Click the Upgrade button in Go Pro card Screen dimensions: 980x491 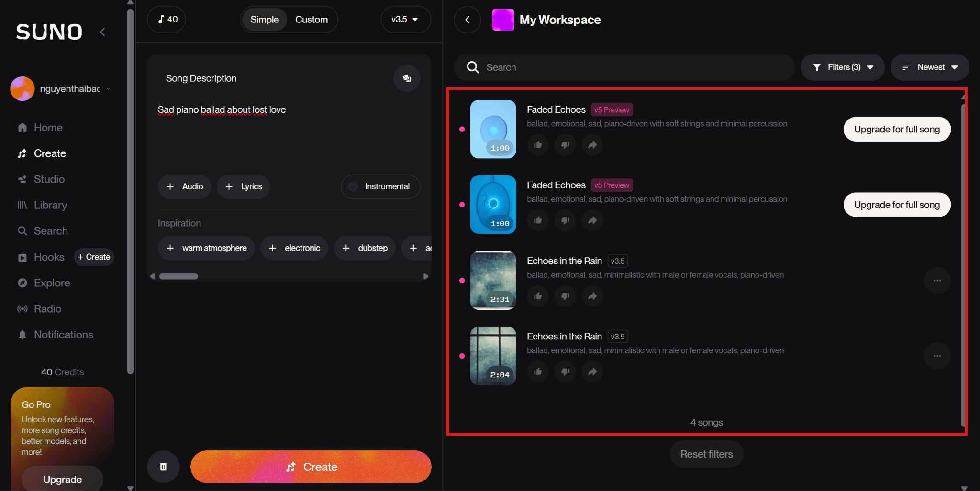(x=63, y=479)
